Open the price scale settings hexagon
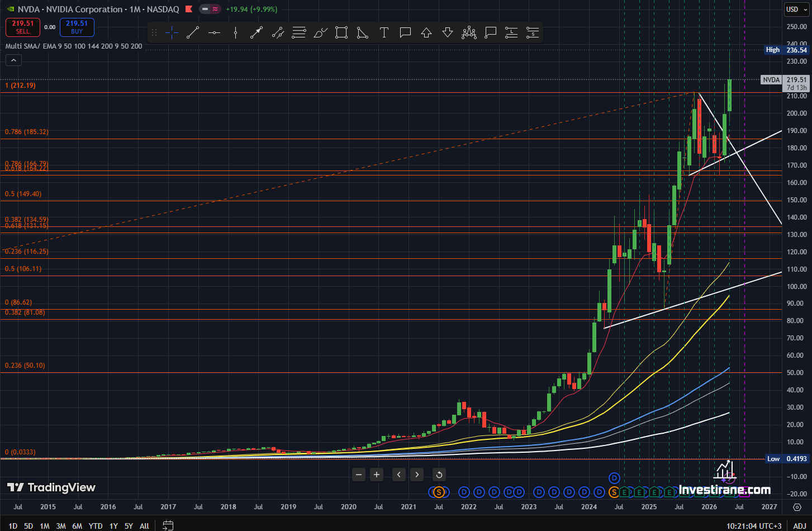Screen dimensions: 812x531 797,507
